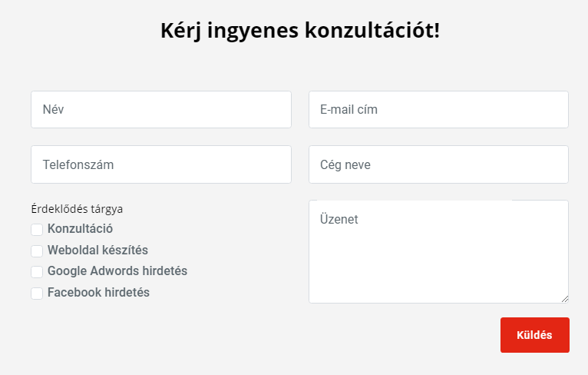Click the 'Telefonszám' placeholder text

[78, 164]
